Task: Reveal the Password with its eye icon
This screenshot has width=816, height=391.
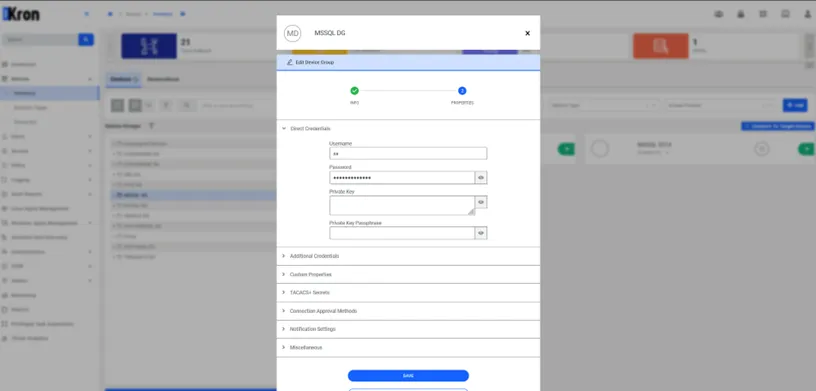Action: [481, 178]
